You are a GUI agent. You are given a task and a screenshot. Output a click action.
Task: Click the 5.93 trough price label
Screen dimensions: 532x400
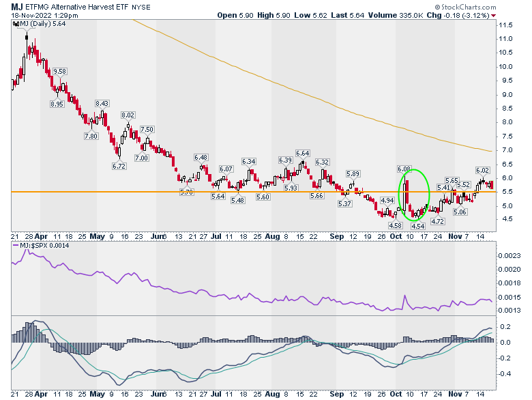point(291,188)
